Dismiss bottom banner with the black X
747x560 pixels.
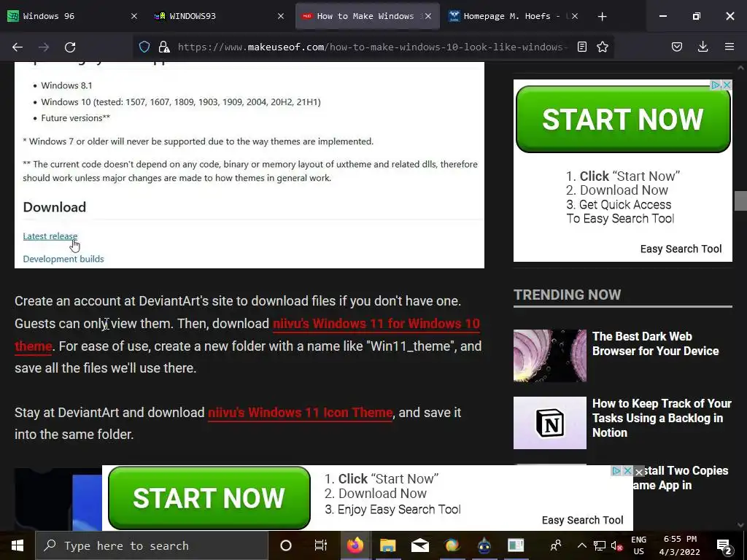pyautogui.click(x=639, y=472)
